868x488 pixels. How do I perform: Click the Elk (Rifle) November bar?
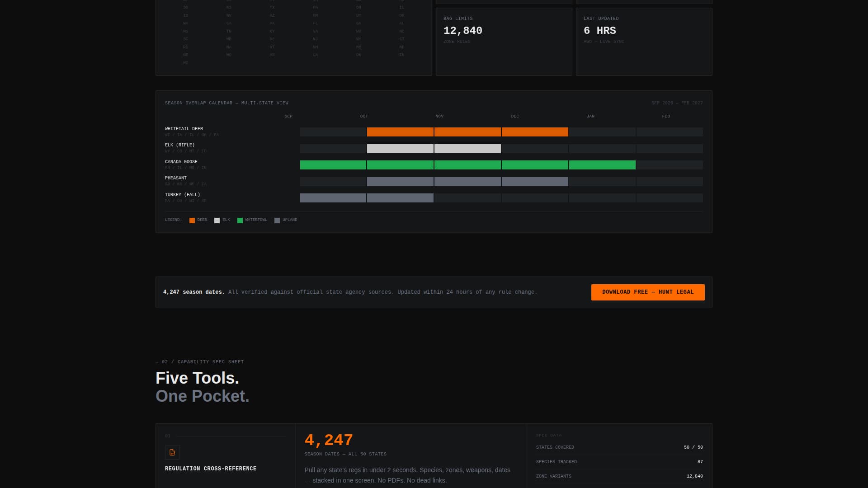(x=467, y=148)
